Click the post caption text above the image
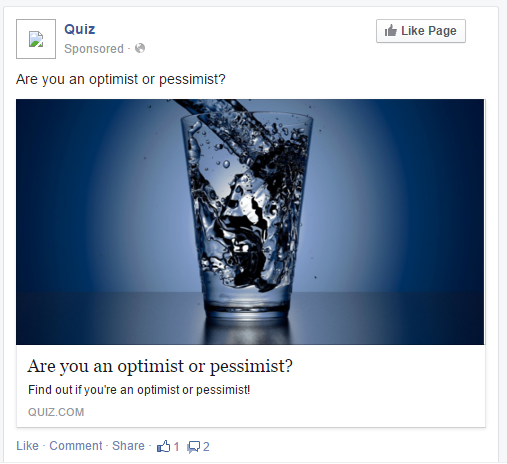Viewport: 507px width, 464px height. pyautogui.click(x=121, y=79)
